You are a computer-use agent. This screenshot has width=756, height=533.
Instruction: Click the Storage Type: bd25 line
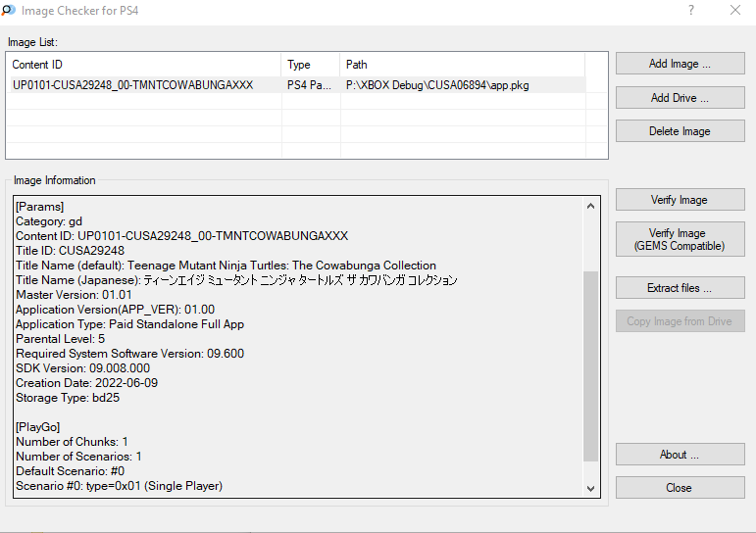[x=68, y=398]
